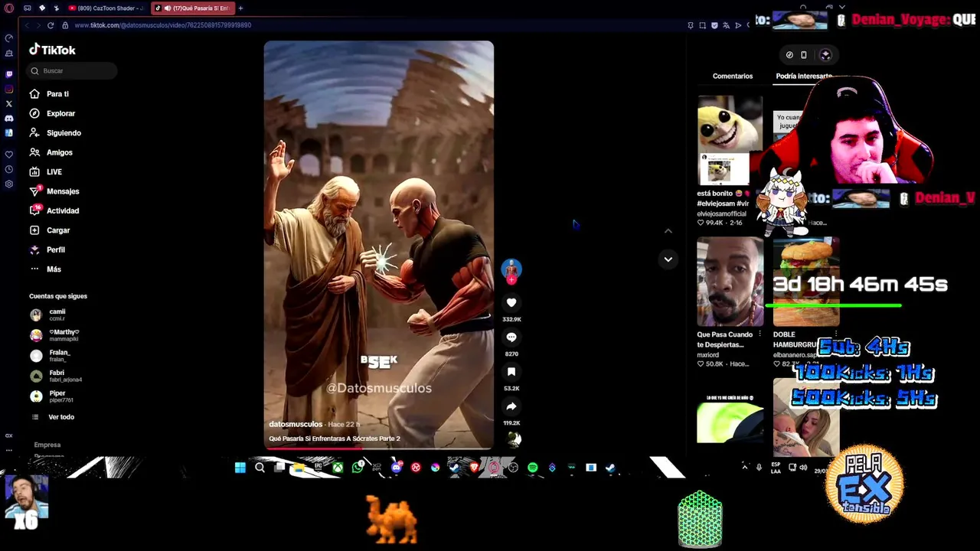The height and width of the screenshot is (551, 980).
Task: Switch to the Comentarios tab
Action: [733, 76]
